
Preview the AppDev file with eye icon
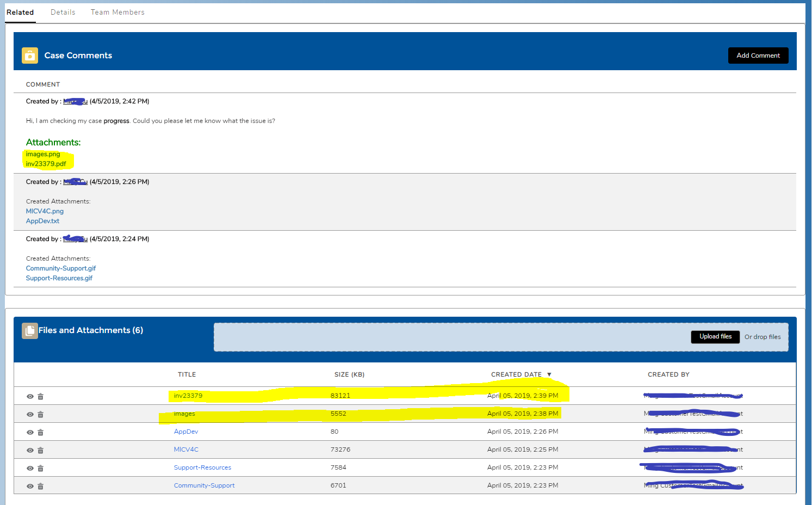coord(30,433)
